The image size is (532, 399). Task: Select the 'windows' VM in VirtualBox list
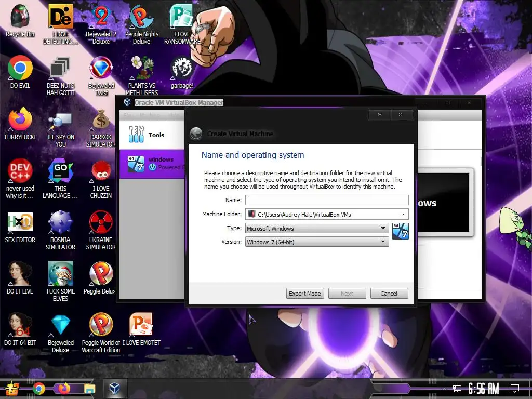[152, 164]
